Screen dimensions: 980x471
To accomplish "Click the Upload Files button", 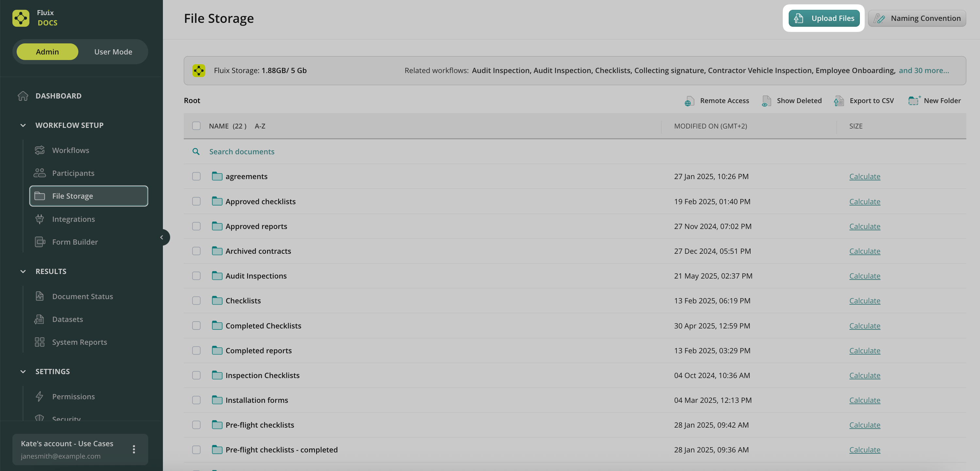I will [824, 18].
